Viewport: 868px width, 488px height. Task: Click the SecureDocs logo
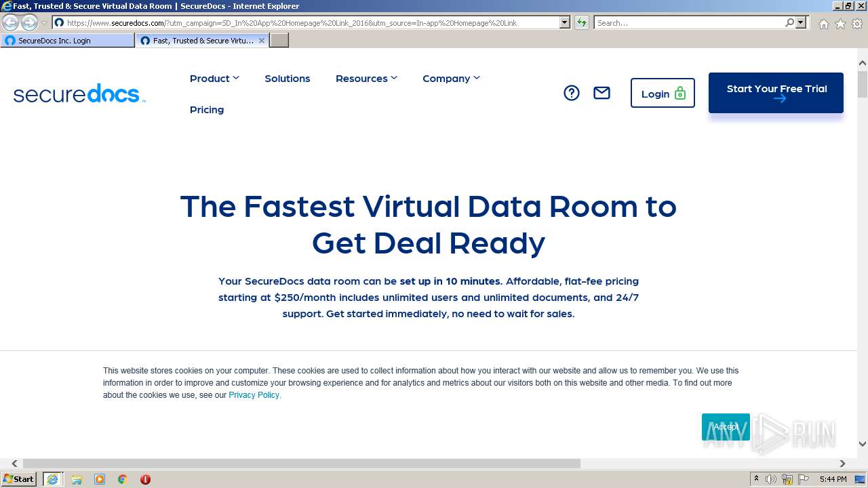(79, 94)
